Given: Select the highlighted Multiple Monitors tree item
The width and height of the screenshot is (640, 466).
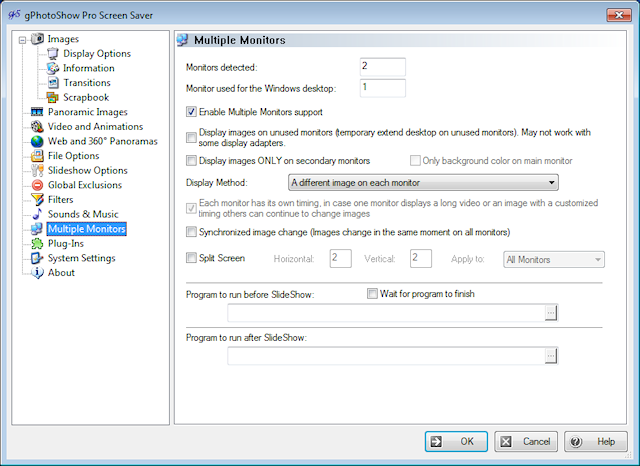Looking at the screenshot, I should pos(87,229).
